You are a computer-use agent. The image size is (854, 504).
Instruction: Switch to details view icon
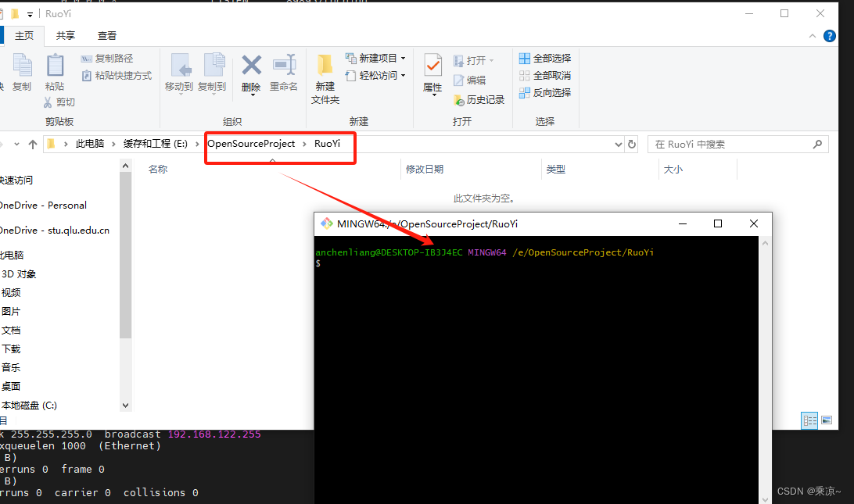click(x=809, y=420)
